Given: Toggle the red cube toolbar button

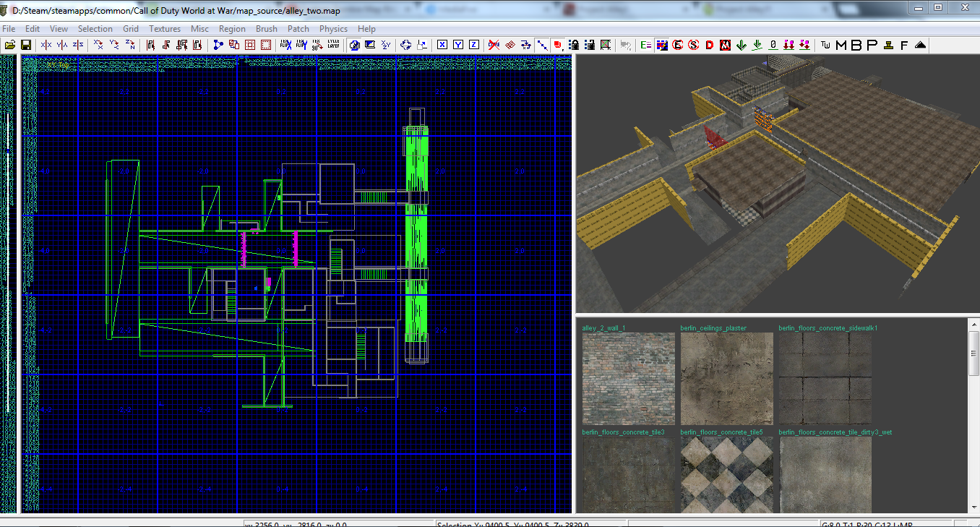Looking at the screenshot, I should click(x=557, y=45).
